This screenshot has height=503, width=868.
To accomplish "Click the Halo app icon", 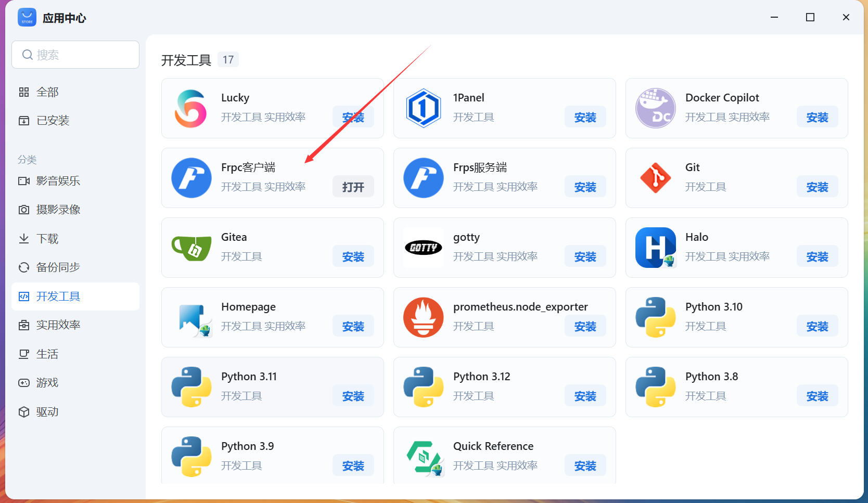I will pyautogui.click(x=656, y=248).
